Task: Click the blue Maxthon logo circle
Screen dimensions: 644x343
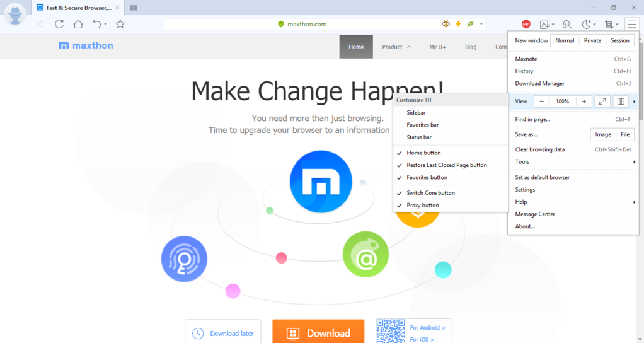Action: click(x=321, y=182)
